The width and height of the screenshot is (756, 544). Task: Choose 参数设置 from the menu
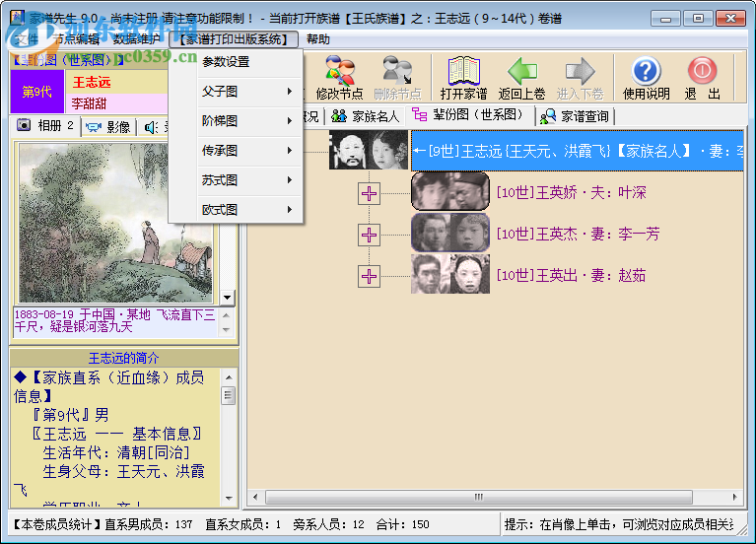236,62
